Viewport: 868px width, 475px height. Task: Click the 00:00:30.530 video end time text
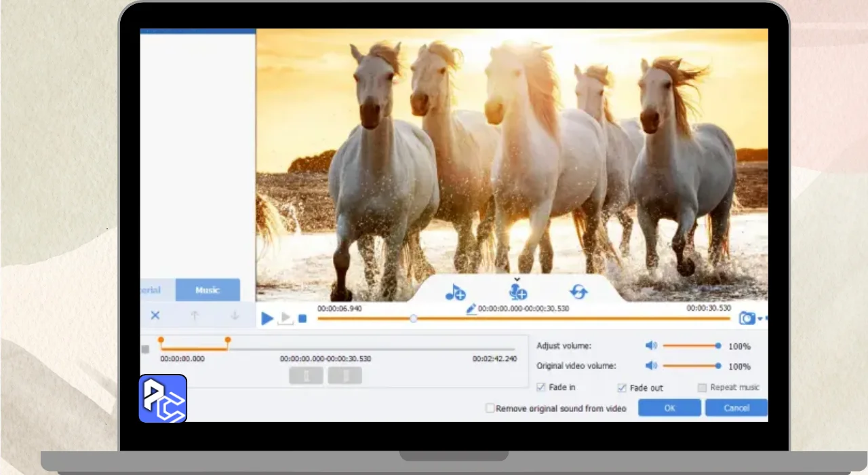click(x=709, y=308)
